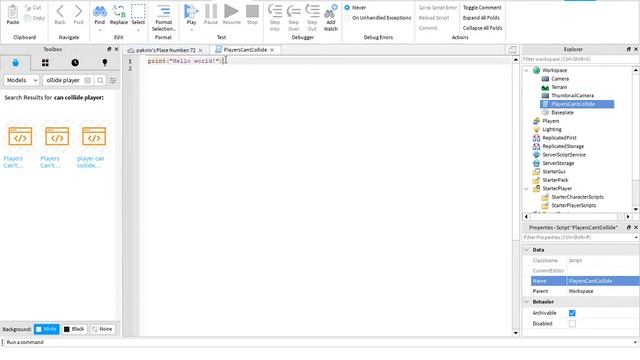Collapse the Behavior properties section

coord(527,302)
